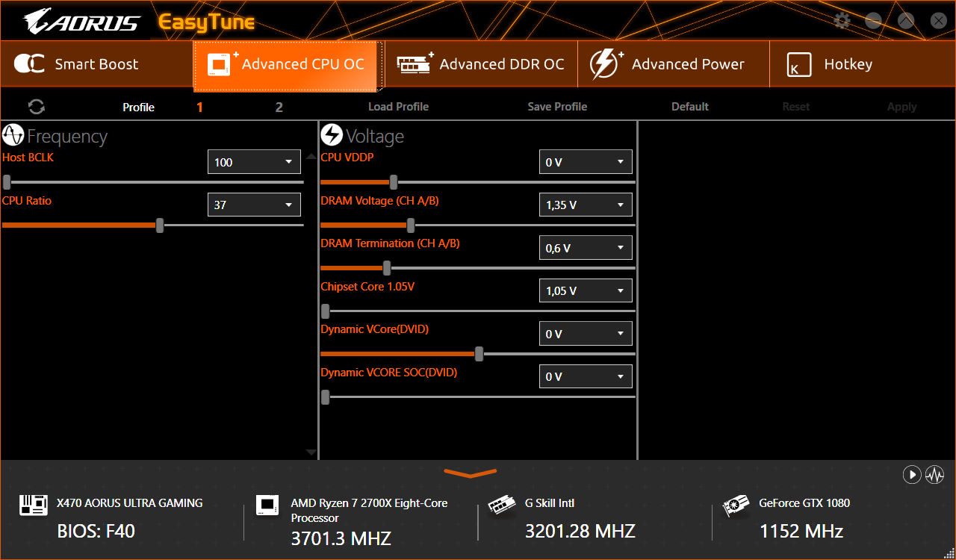Expand the Chipset Core 1.05V dropdown
Screen dimensions: 956x560
[586, 290]
